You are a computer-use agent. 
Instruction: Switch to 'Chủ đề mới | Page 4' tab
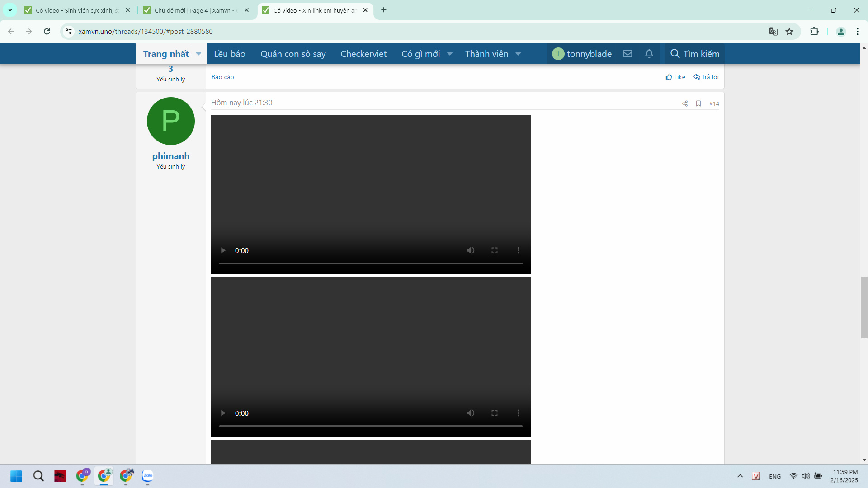pos(196,10)
